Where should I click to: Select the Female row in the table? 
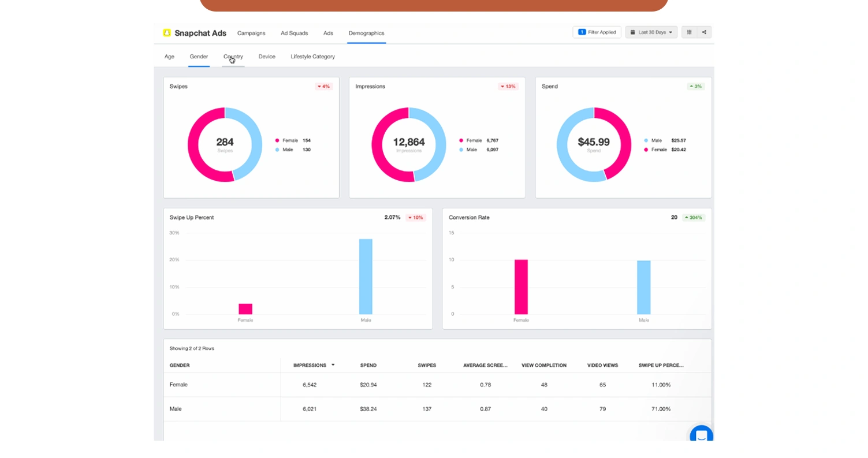pos(178,385)
